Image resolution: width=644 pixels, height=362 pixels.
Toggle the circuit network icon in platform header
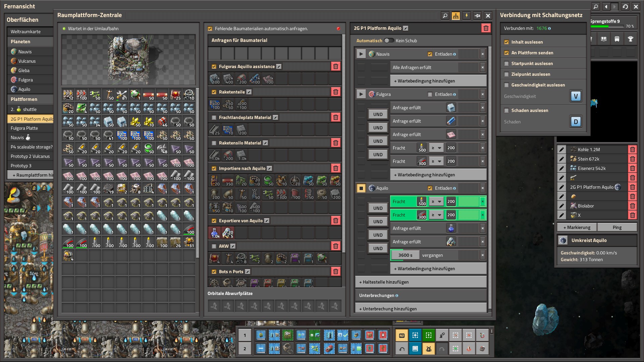455,15
